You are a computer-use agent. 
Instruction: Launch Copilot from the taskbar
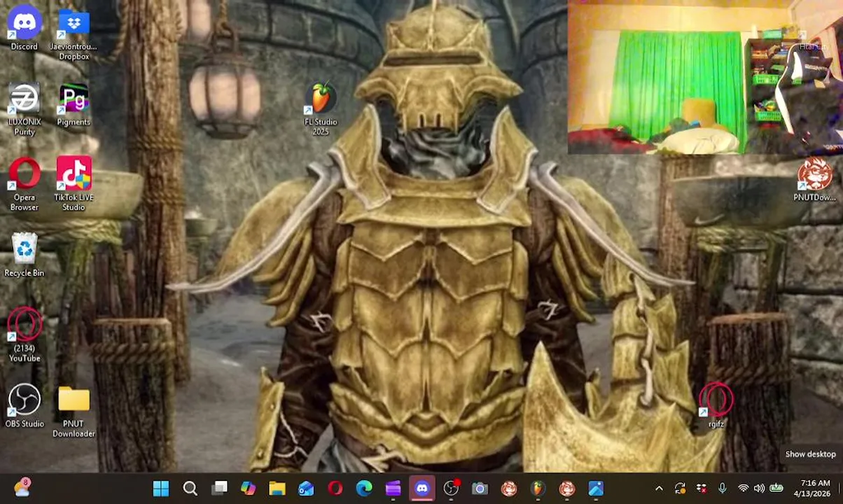[248, 488]
